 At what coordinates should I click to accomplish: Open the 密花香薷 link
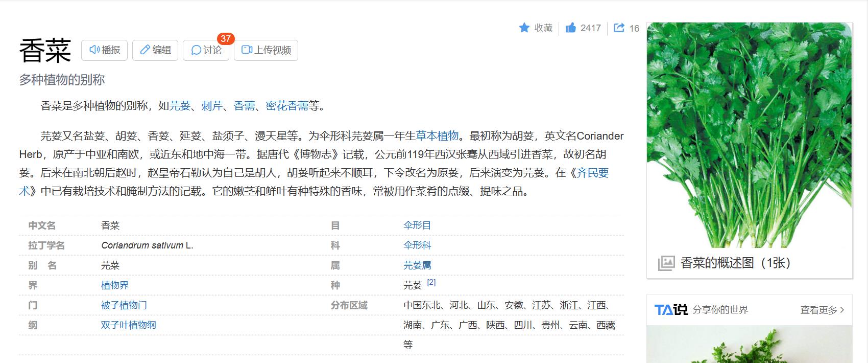point(287,106)
